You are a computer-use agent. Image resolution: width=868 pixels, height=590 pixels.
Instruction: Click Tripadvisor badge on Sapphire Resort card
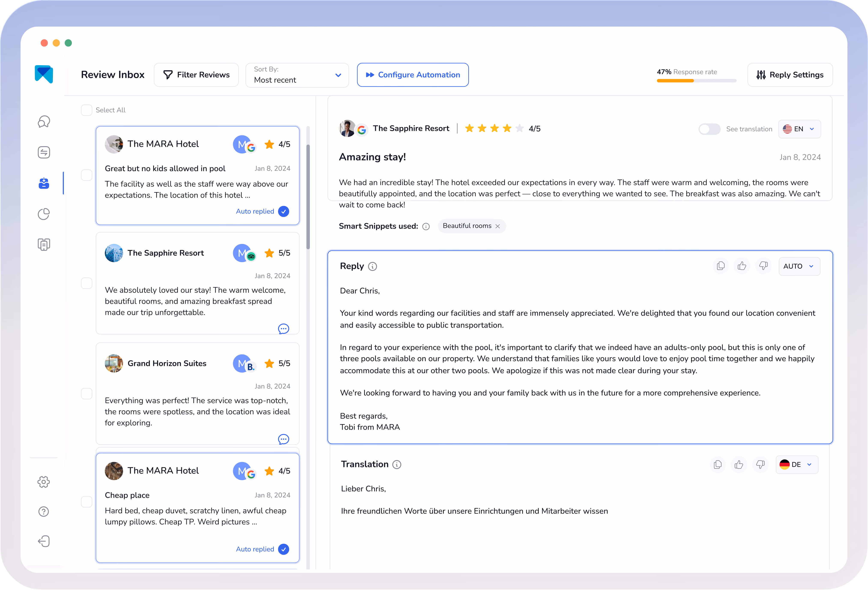click(251, 256)
